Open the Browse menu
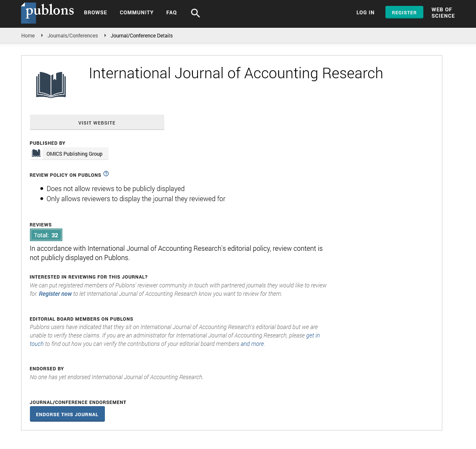Viewport: 476px width, 449px height. coord(95,13)
